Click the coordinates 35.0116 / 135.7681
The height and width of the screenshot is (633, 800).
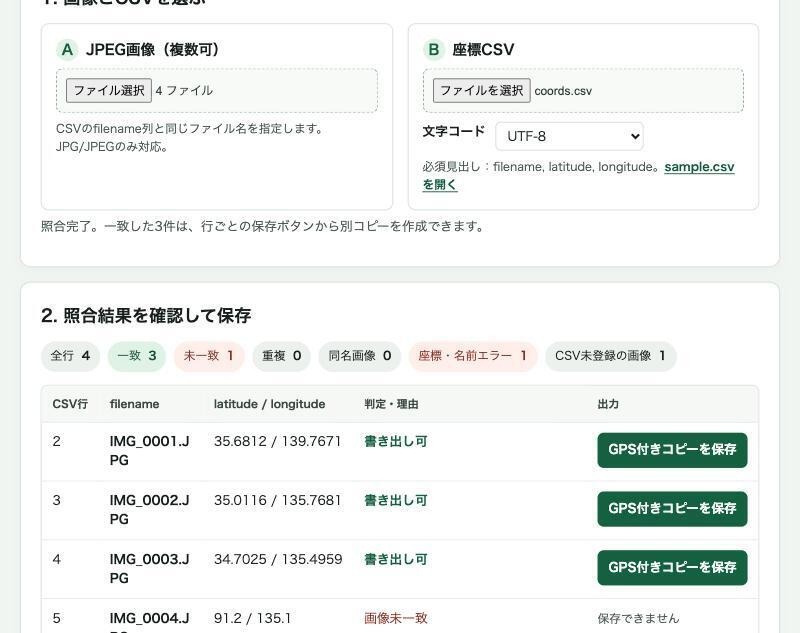[278, 500]
